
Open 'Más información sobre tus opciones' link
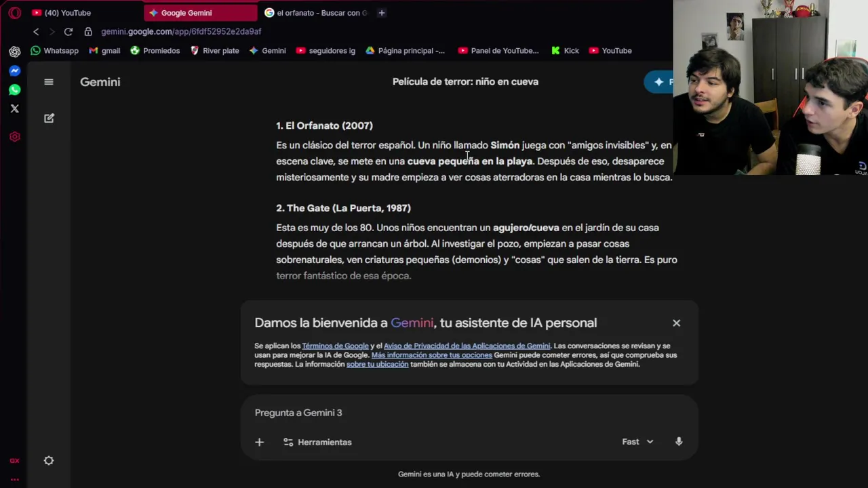[x=431, y=355]
